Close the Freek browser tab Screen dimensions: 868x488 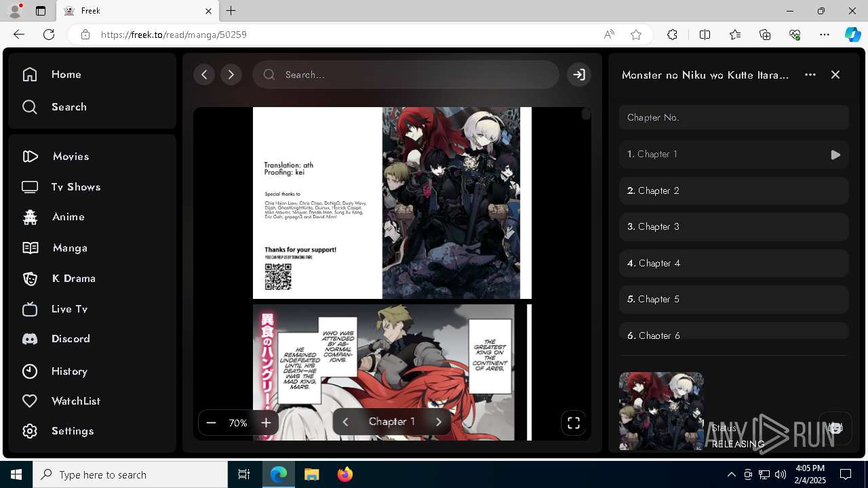pos(209,11)
